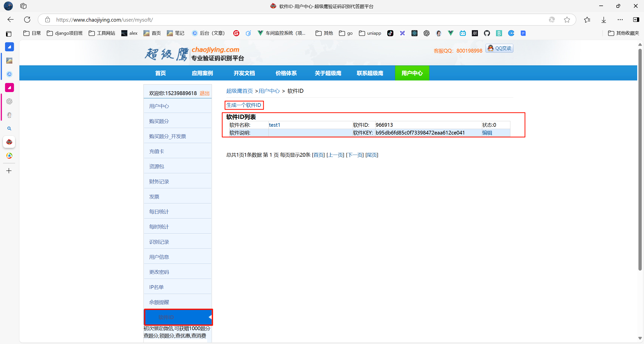Click the sidebar plus add icon
644x344 pixels.
pyautogui.click(x=9, y=171)
